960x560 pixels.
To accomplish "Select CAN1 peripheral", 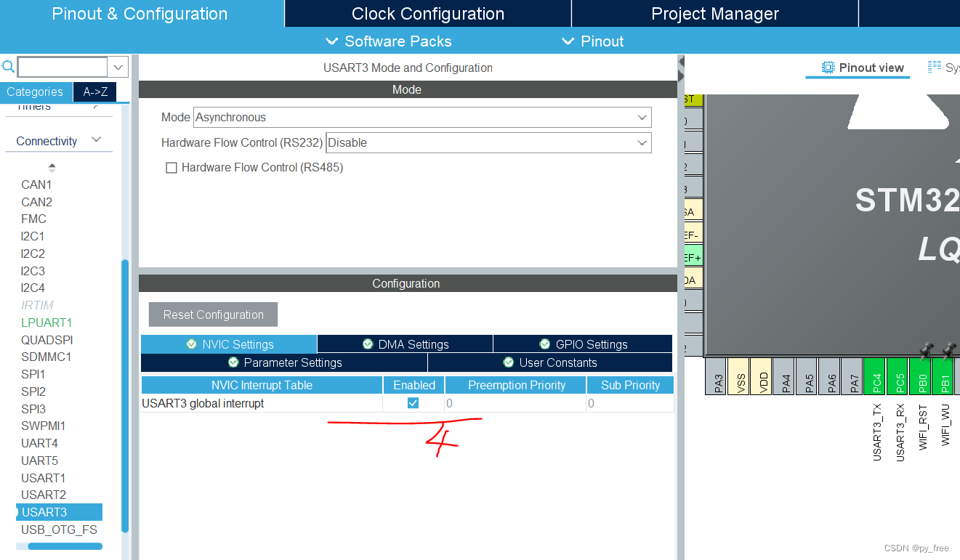I will (36, 184).
